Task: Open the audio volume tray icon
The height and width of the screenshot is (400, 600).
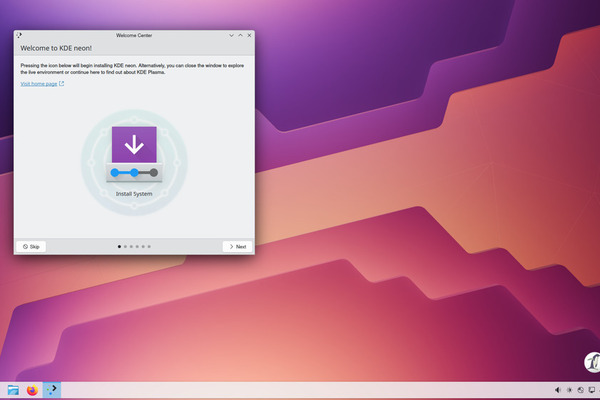Action: click(557, 389)
